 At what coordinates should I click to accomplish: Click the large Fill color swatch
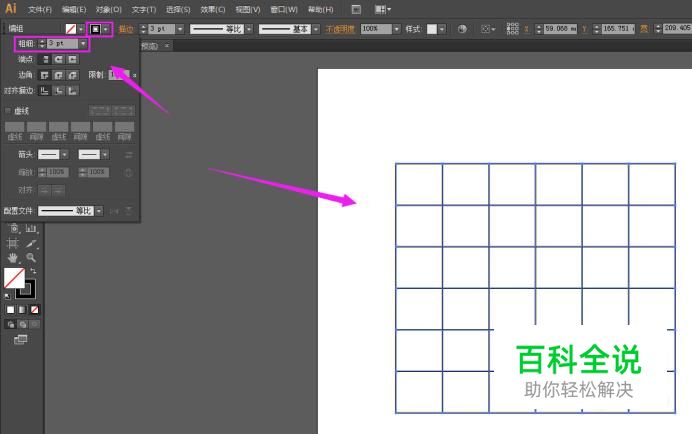(x=14, y=277)
